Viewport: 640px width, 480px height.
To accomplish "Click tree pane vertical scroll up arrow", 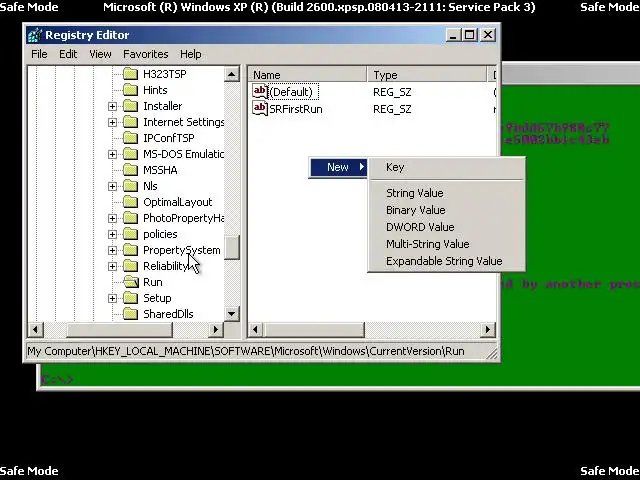I will [231, 74].
